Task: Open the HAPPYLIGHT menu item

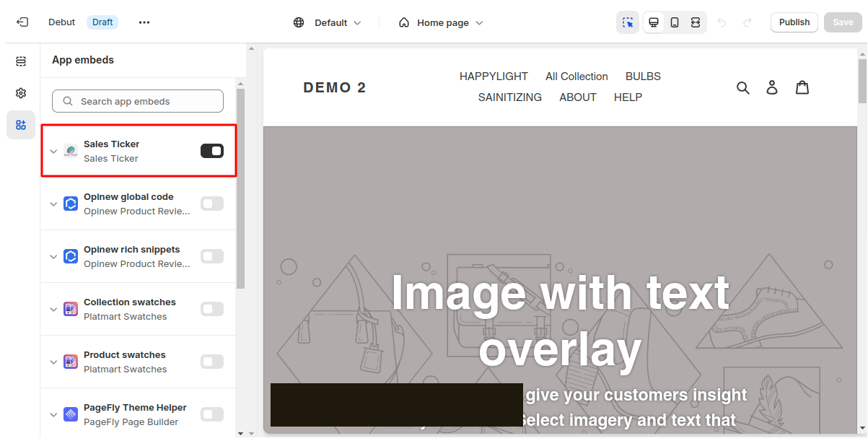Action: pos(494,77)
